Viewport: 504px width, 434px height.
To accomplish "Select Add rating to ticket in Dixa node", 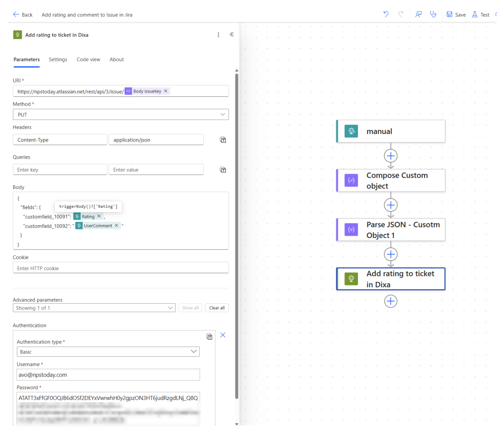I will click(x=391, y=279).
